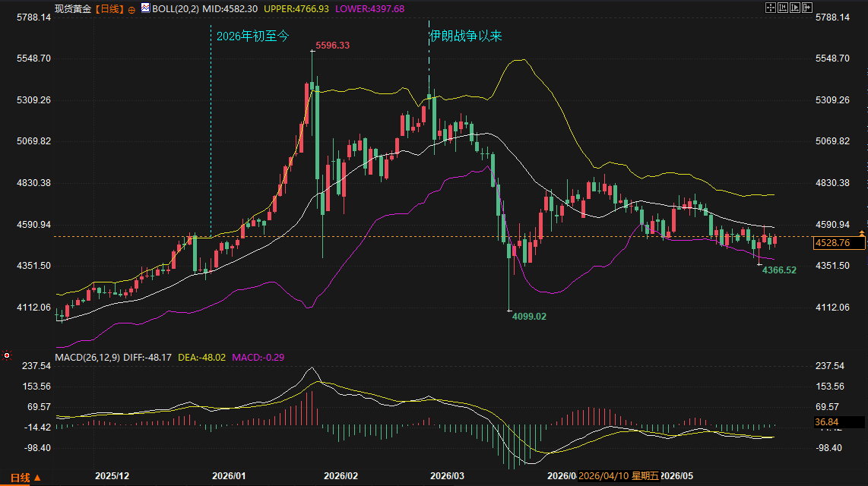Screen dimensions: 868x486
Task: Click 4590.94 on the right price axis
Action: 832,225
